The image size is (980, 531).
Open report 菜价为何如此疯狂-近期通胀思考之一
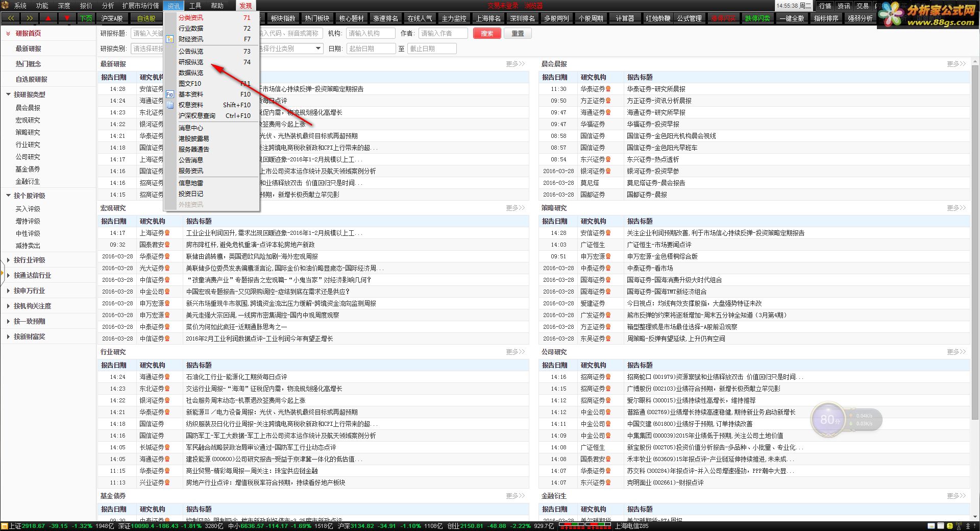click(x=236, y=327)
